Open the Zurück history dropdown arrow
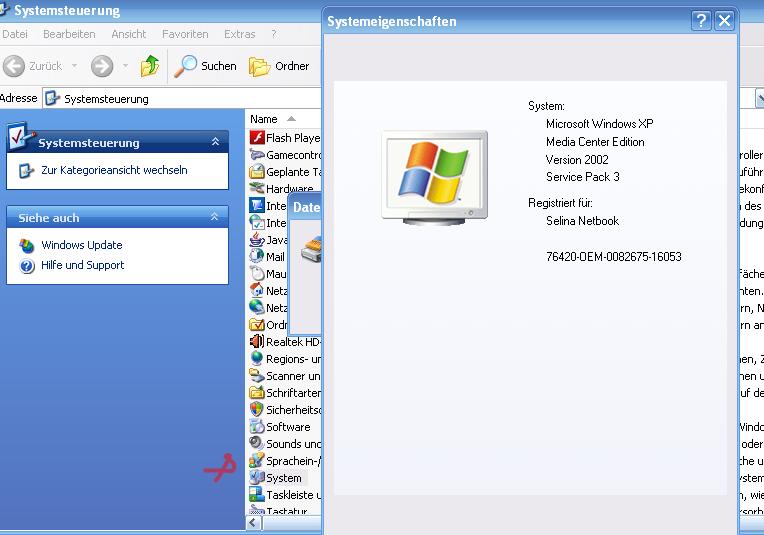The height and width of the screenshot is (535, 764). [x=75, y=65]
